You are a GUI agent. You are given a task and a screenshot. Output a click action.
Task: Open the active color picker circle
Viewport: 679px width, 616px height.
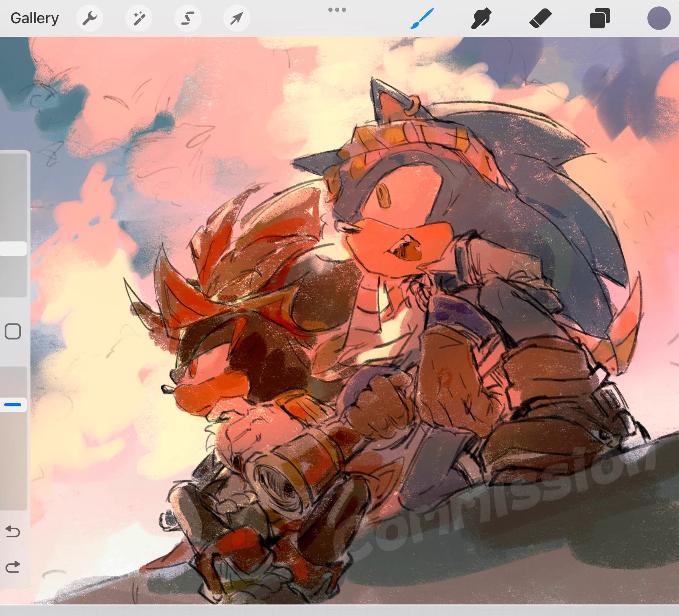point(659,18)
